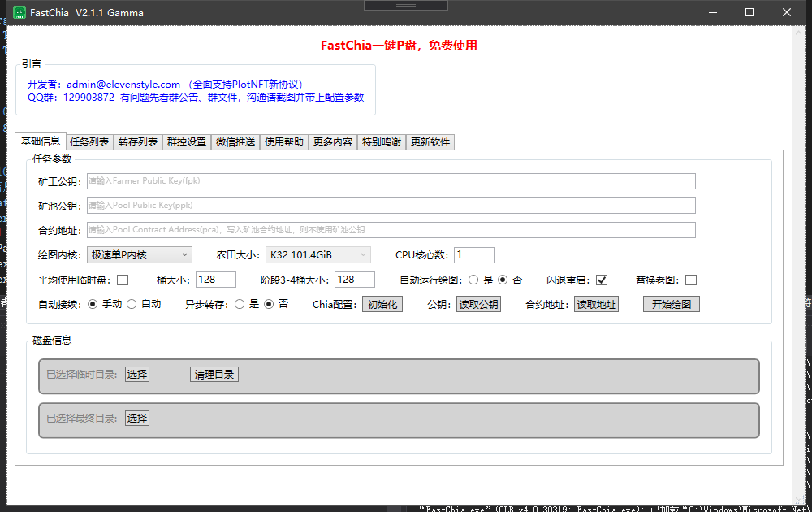
Task: Go to the 微信推送 tab
Action: (235, 142)
